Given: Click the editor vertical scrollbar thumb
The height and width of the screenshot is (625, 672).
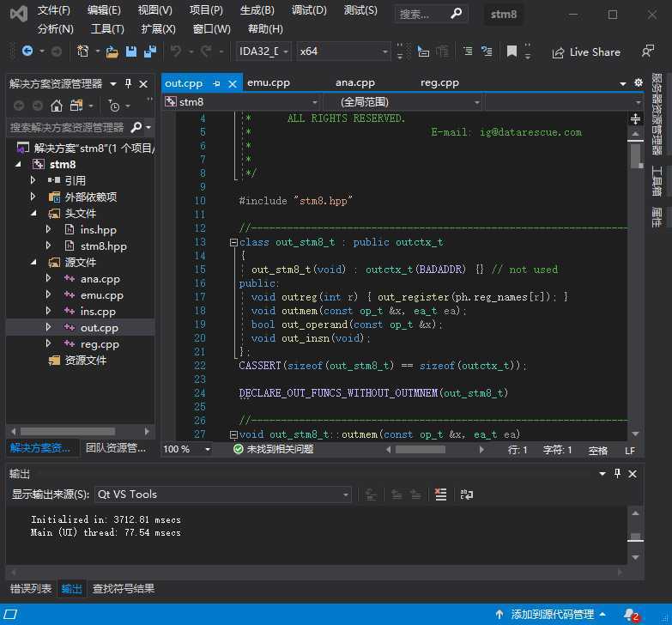Looking at the screenshot, I should click(x=635, y=155).
